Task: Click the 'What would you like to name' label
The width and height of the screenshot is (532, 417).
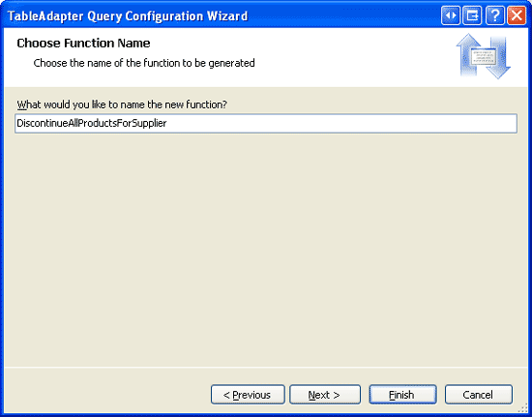Action: [x=122, y=104]
